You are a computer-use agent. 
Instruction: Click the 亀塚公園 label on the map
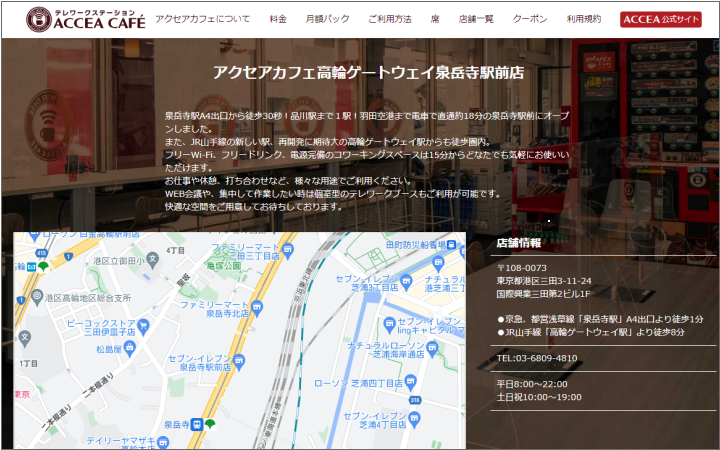(224, 265)
